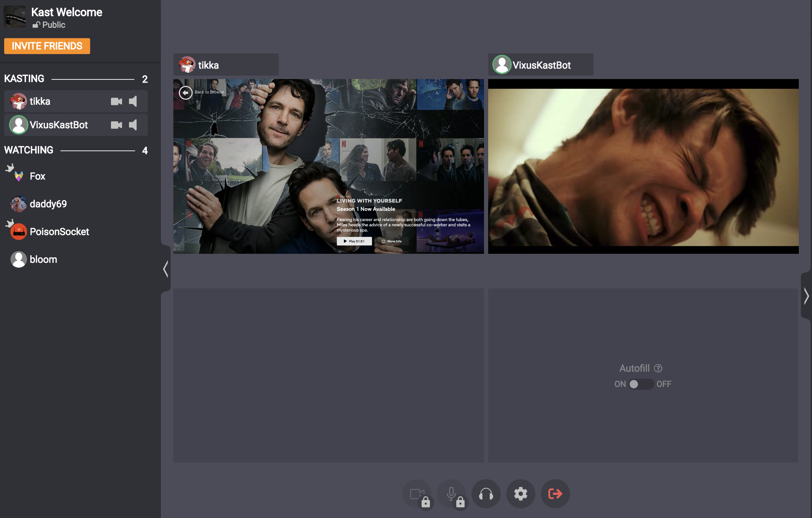Click the VixusKastBot stream name label

541,65
